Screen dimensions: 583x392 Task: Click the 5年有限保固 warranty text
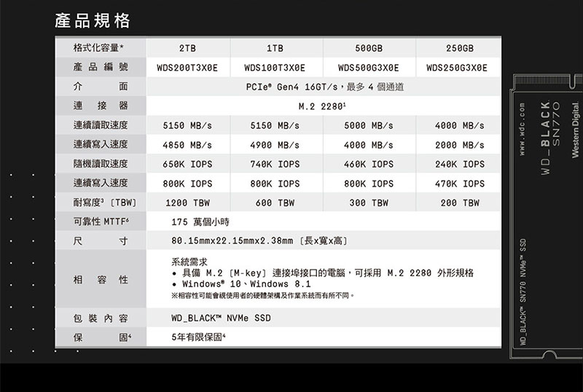pyautogui.click(x=198, y=337)
